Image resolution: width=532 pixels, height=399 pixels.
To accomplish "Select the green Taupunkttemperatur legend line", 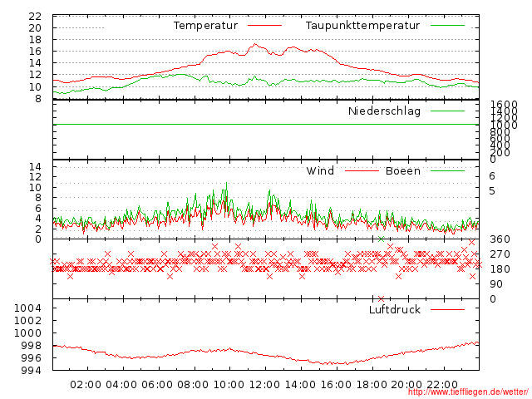I will click(447, 25).
